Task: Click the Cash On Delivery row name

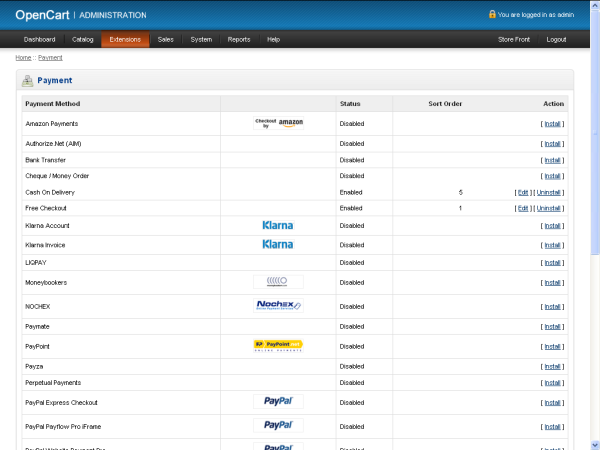Action: click(50, 192)
